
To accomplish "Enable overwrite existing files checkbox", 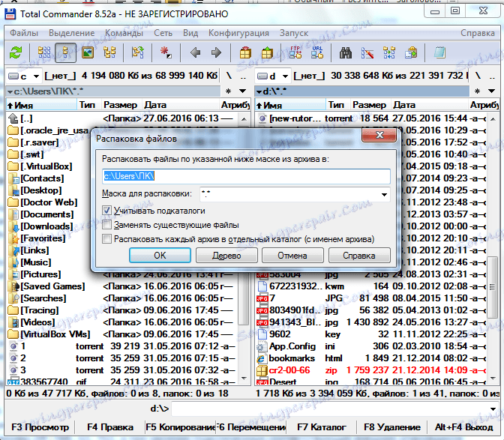I will click(106, 225).
